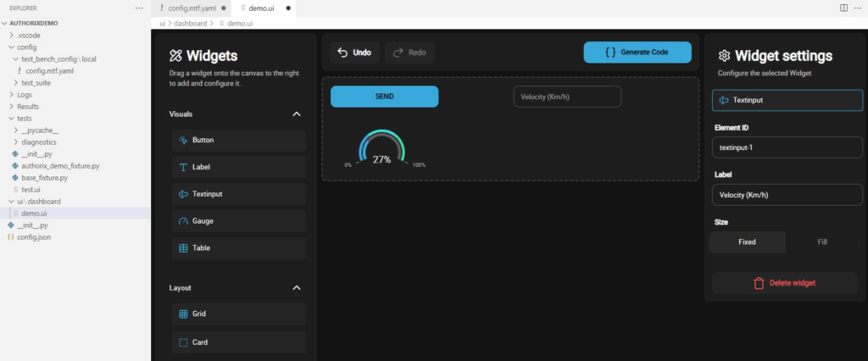Click the Card layout icon
This screenshot has height=361, width=868.
pyautogui.click(x=183, y=343)
